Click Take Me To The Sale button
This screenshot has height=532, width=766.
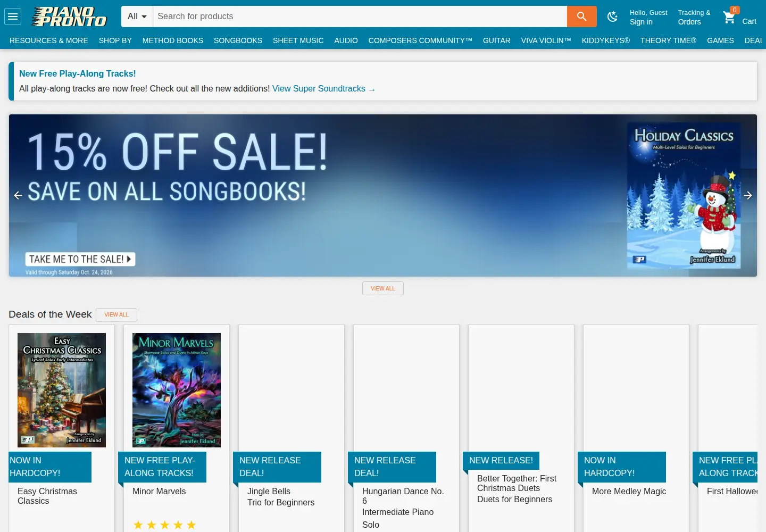(x=80, y=259)
